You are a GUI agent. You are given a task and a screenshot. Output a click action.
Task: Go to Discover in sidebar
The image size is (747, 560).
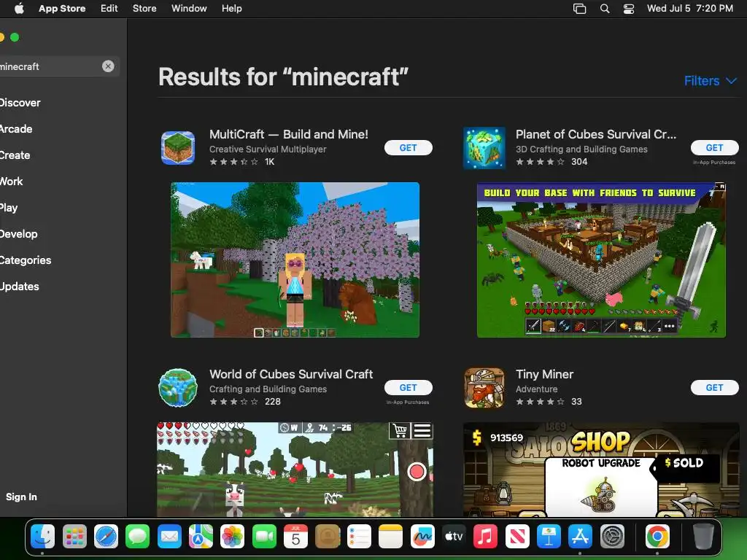pyautogui.click(x=20, y=102)
